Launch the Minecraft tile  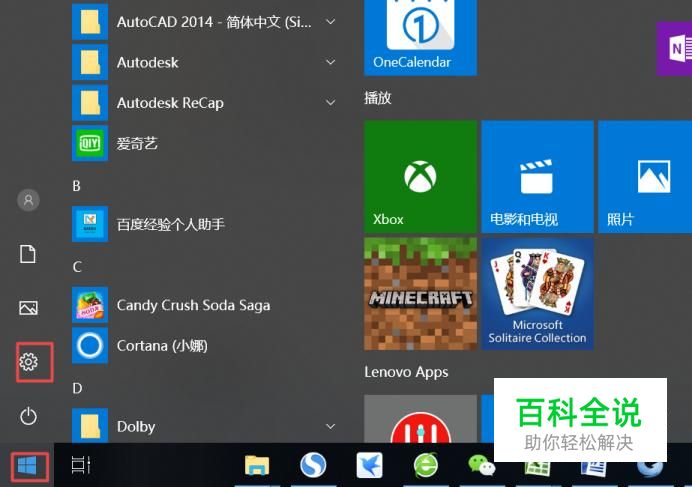[x=420, y=294]
